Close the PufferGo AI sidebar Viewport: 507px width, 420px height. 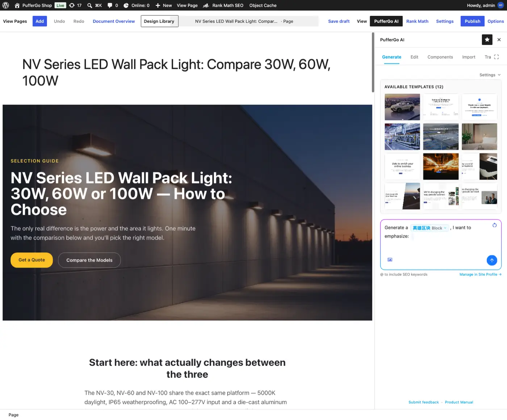[499, 39]
